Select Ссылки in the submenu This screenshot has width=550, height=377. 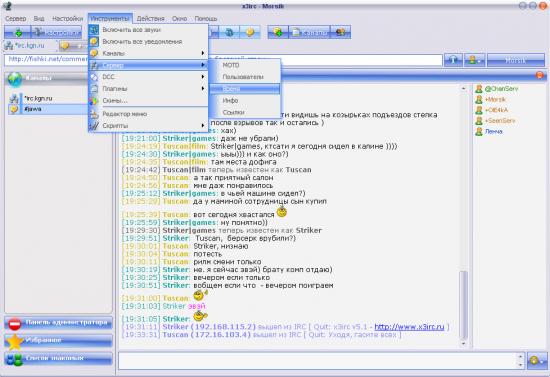(245, 112)
